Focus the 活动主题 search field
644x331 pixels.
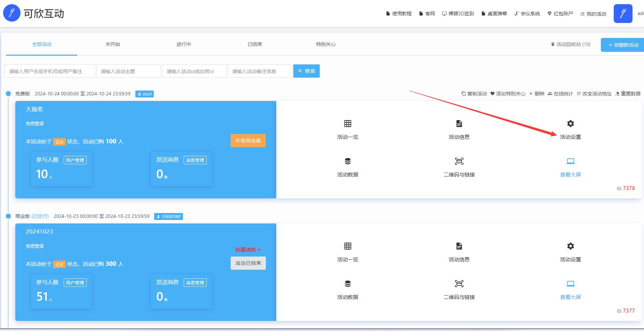[x=128, y=71]
